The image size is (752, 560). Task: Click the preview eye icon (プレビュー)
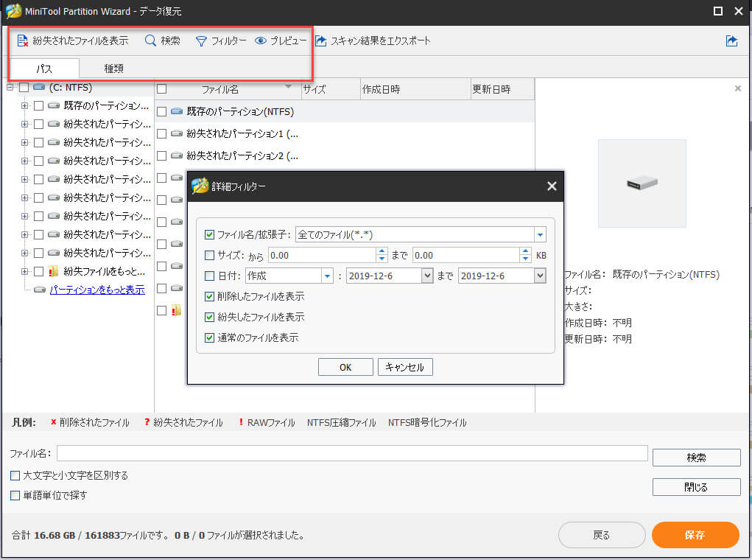coord(261,41)
